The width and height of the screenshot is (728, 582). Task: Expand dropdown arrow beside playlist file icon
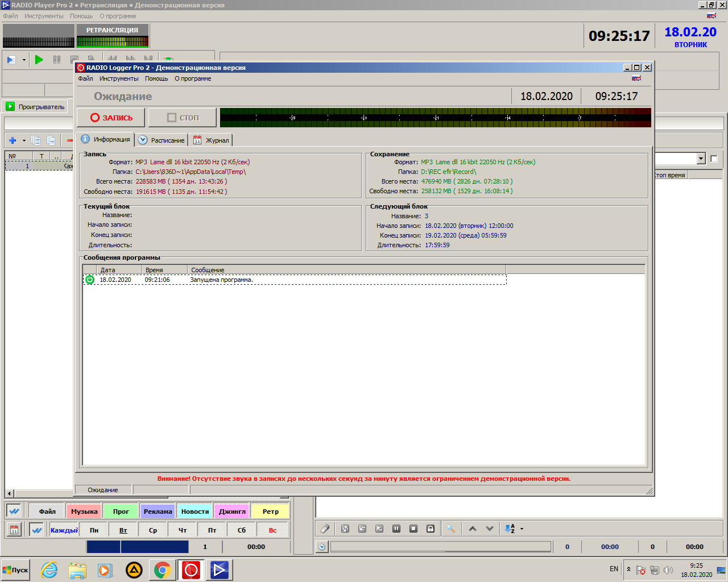pos(24,60)
